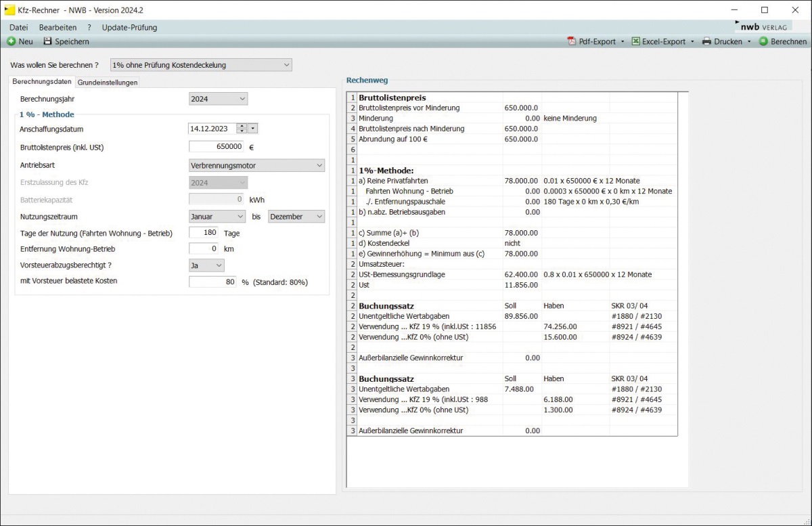Click the Bearbeiten menu

[x=58, y=28]
